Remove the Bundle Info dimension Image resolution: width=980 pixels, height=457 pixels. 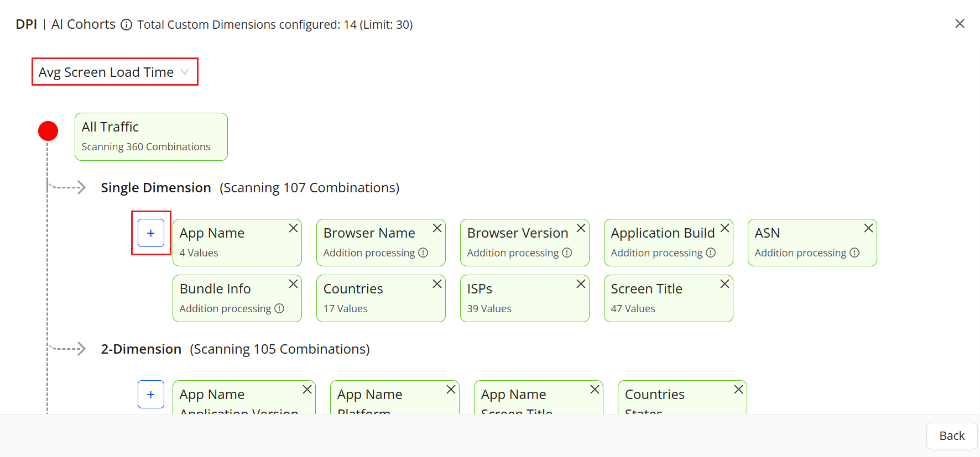(294, 284)
